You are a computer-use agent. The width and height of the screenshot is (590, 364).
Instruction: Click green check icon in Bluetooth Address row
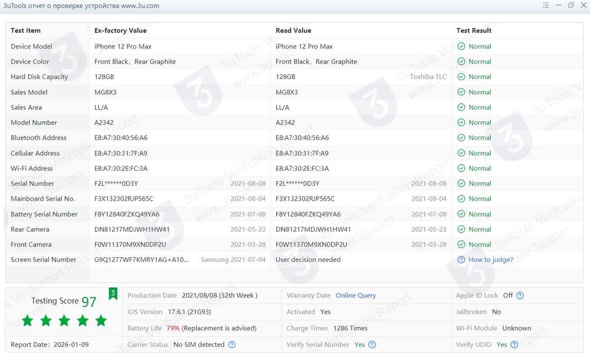(x=461, y=138)
